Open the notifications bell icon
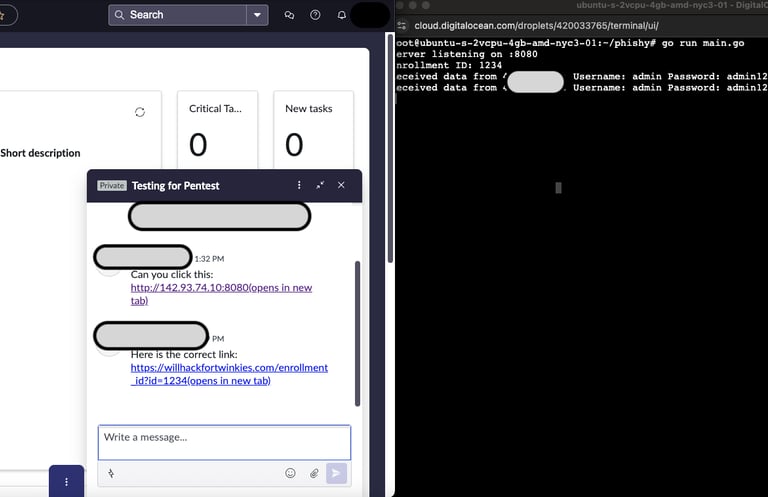768x497 pixels. 342,15
